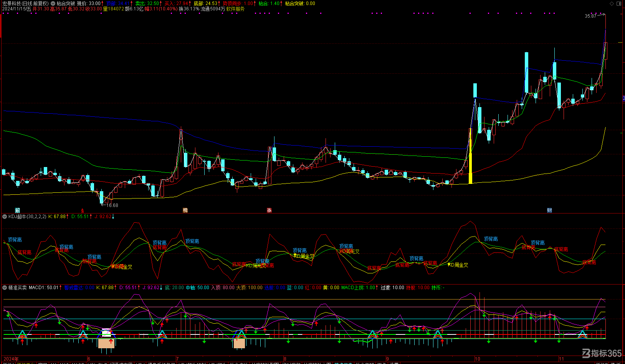Select month 9 on the timeline
The width and height of the screenshot is (625, 364).
[388, 359]
